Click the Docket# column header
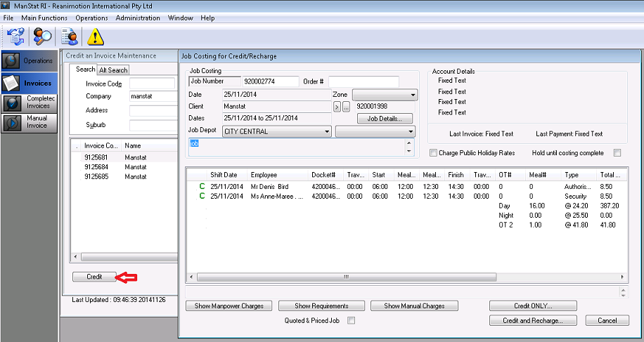Viewport: 644px width, 342px height. coord(326,175)
